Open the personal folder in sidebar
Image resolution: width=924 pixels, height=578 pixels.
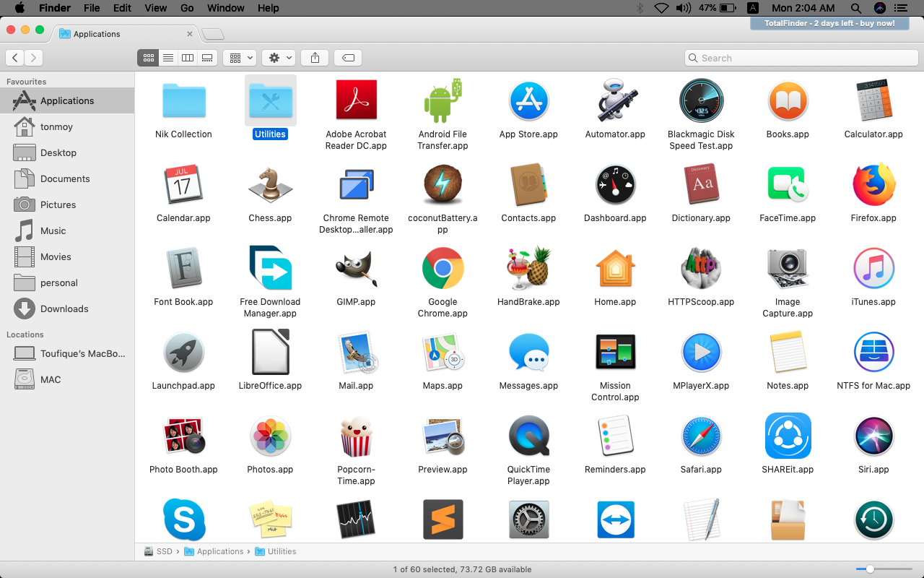[x=67, y=282]
